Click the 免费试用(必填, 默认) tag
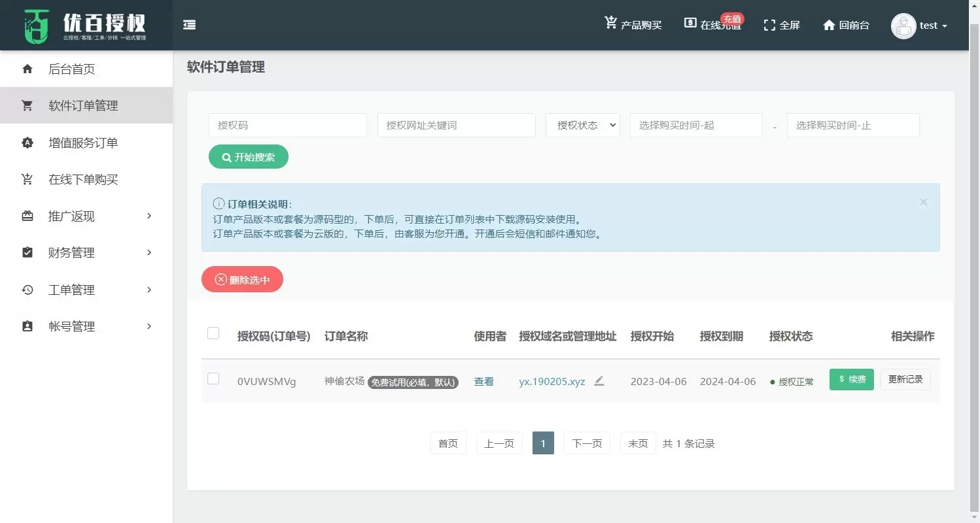 (x=413, y=382)
